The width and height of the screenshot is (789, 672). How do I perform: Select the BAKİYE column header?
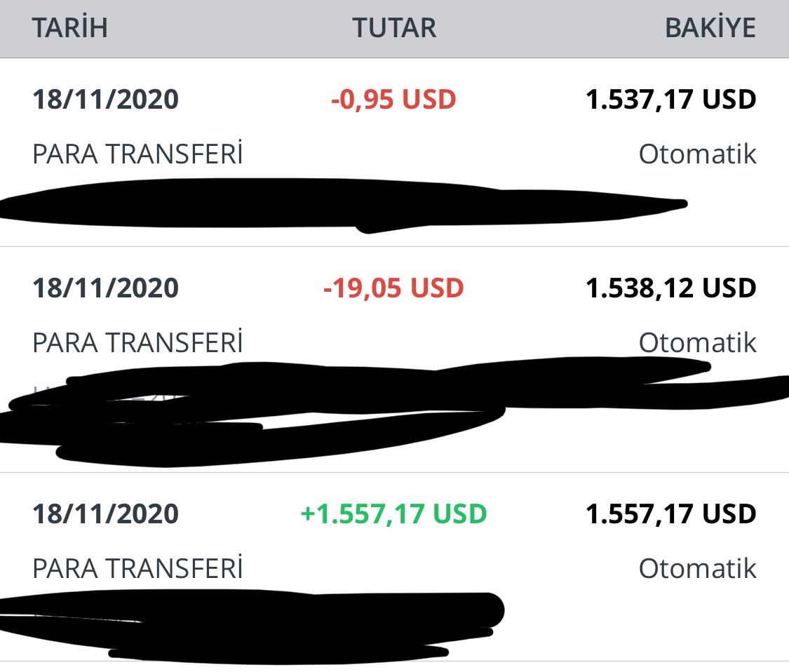click(x=710, y=27)
